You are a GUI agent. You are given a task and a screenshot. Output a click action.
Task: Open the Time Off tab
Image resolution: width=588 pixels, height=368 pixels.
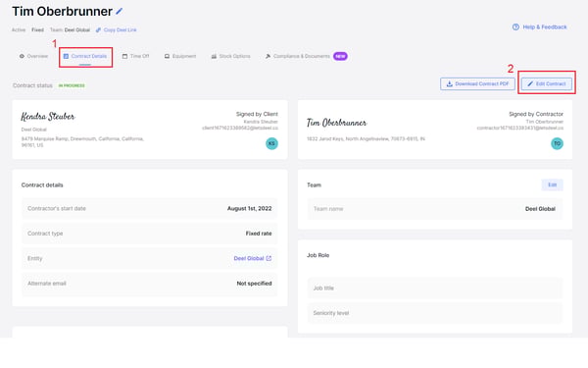136,56
